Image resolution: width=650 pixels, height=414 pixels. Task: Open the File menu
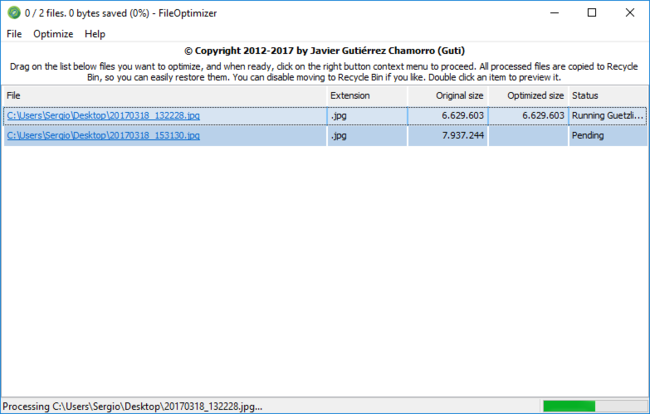[14, 33]
